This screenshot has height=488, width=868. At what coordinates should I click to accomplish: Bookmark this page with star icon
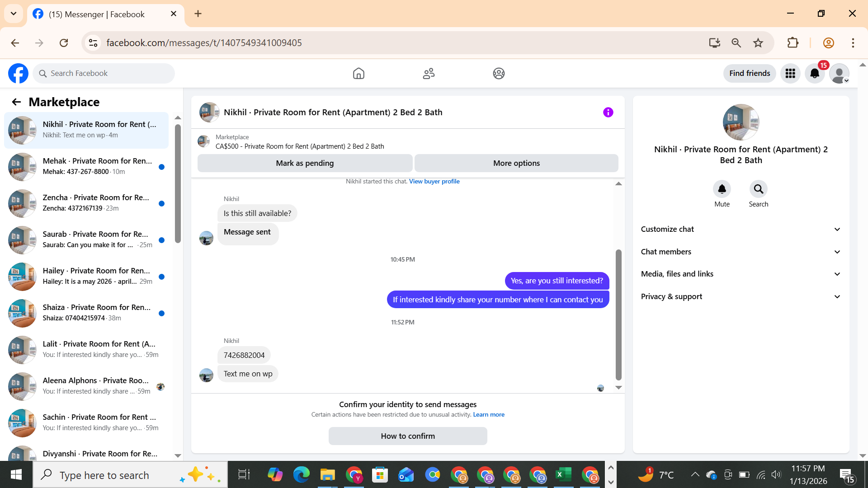[758, 43]
